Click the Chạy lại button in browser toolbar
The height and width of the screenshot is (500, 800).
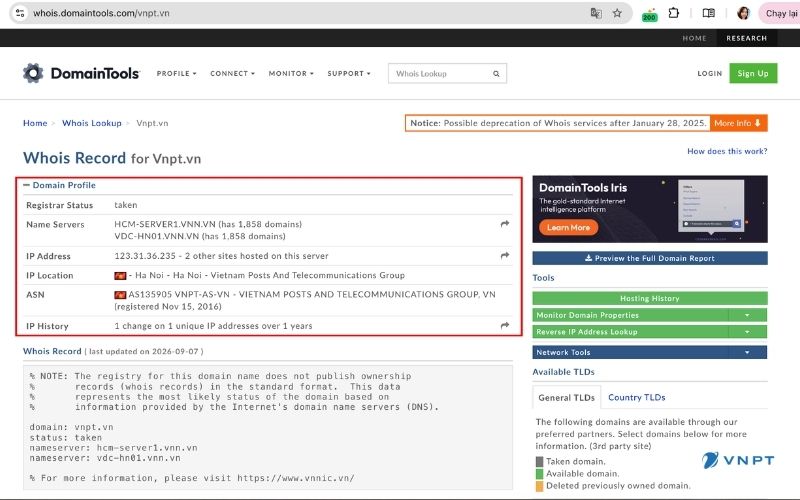pyautogui.click(x=780, y=13)
